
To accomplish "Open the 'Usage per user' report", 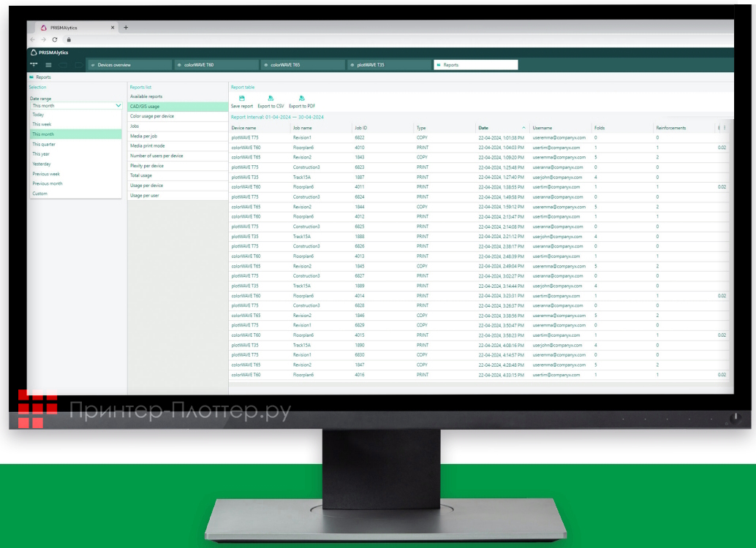I will click(x=145, y=195).
